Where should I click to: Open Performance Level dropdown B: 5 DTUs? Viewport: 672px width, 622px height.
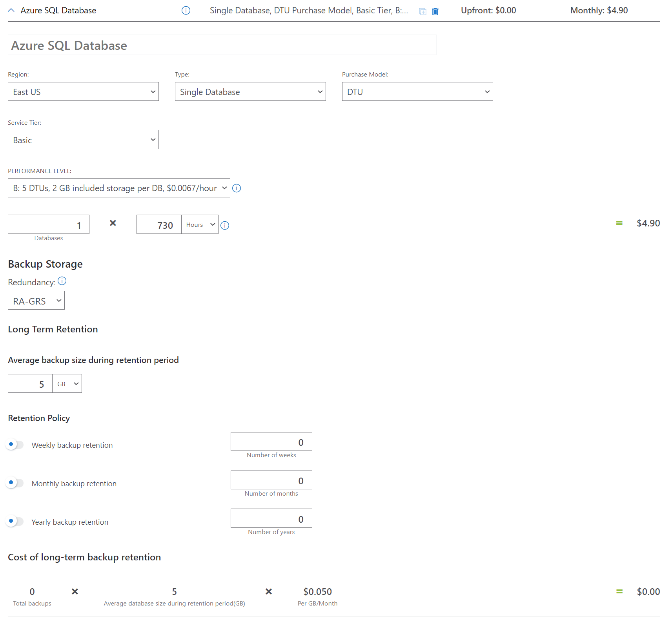(119, 188)
